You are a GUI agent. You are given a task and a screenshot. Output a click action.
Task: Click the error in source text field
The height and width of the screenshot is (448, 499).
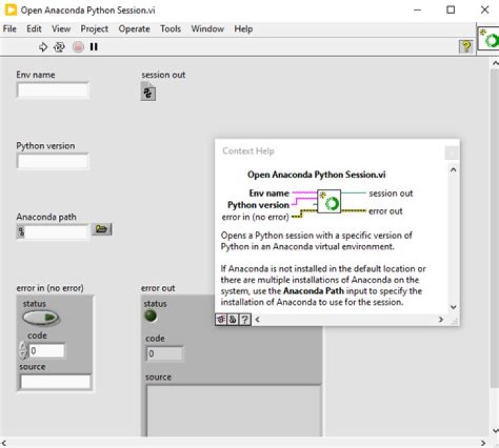pyautogui.click(x=55, y=382)
